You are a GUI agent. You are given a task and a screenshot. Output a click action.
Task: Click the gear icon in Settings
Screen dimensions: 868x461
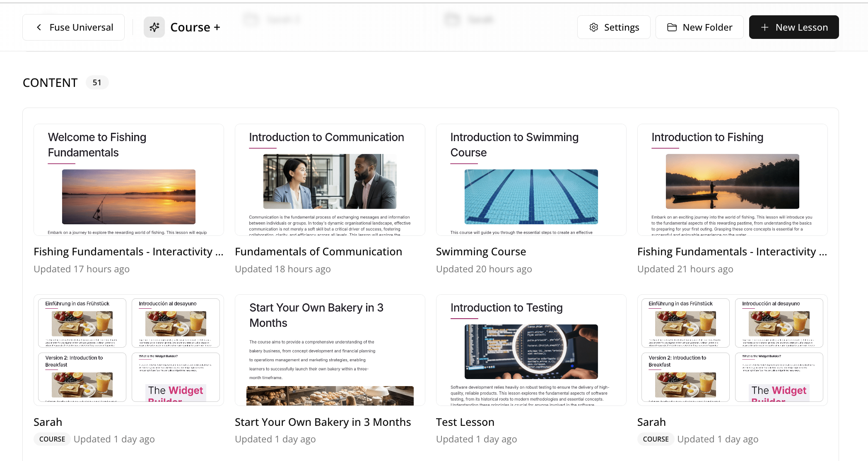click(593, 27)
